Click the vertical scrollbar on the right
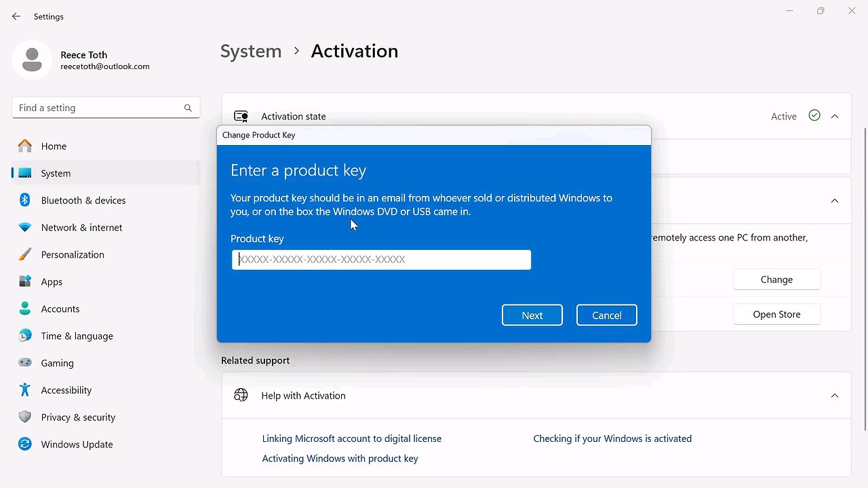The height and width of the screenshot is (488, 868). (x=865, y=279)
